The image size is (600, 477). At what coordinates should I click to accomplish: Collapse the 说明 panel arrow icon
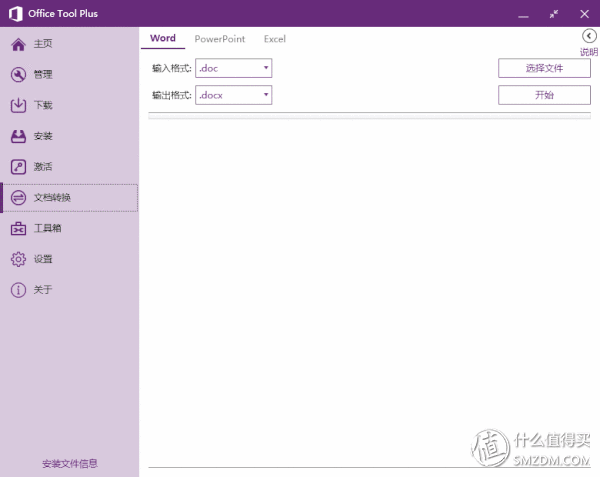(589, 36)
